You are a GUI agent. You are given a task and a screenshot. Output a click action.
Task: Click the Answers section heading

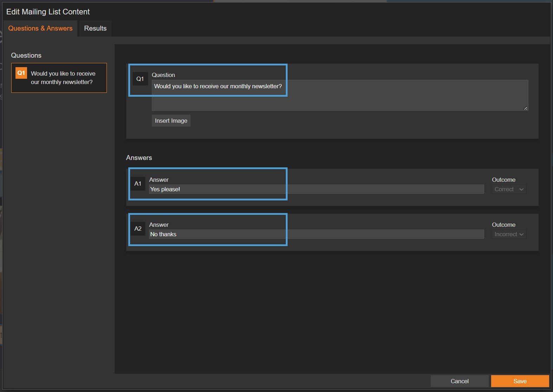click(x=139, y=158)
